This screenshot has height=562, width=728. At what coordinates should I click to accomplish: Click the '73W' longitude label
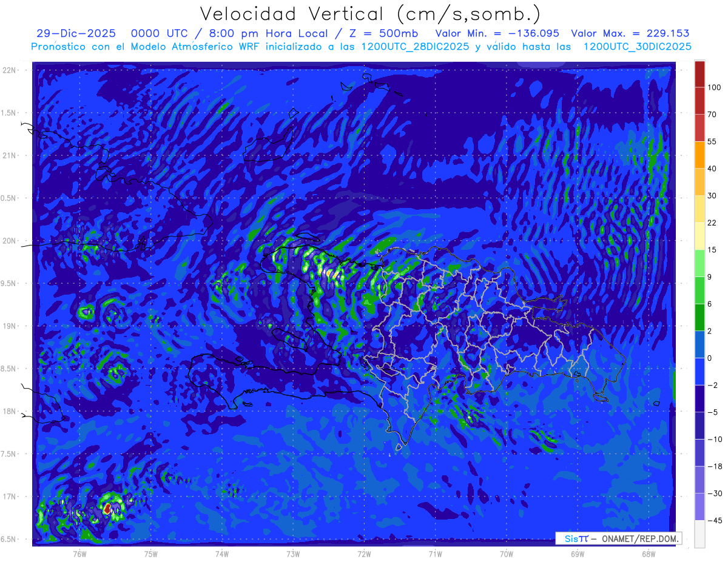coord(293,554)
